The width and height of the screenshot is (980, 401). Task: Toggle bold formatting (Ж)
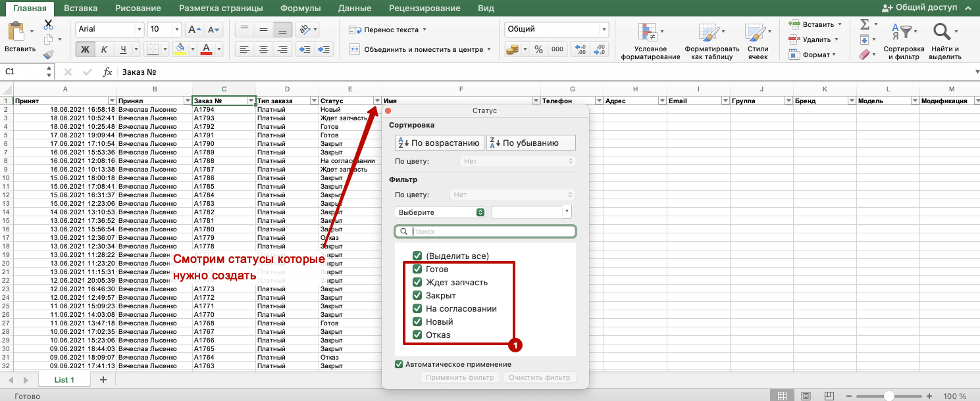[85, 49]
